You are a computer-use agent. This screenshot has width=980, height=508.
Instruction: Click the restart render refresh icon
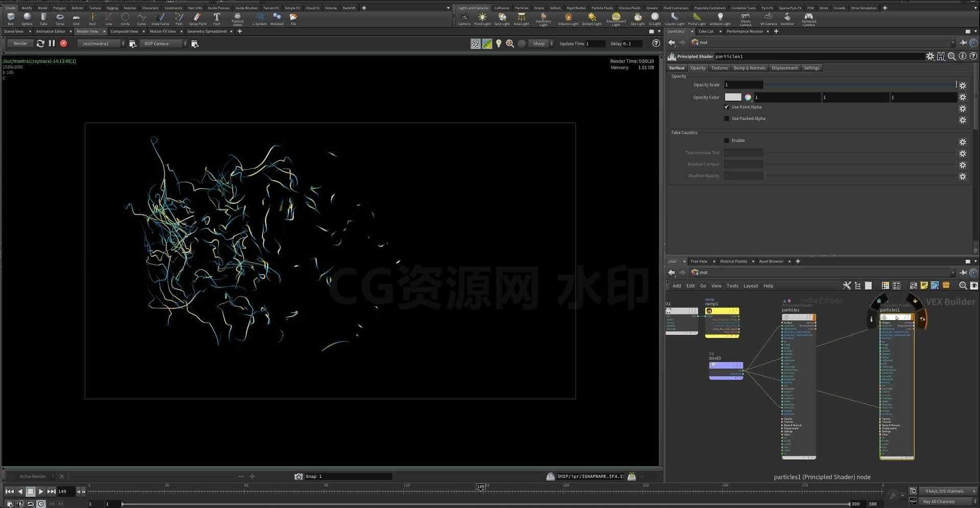(41, 44)
